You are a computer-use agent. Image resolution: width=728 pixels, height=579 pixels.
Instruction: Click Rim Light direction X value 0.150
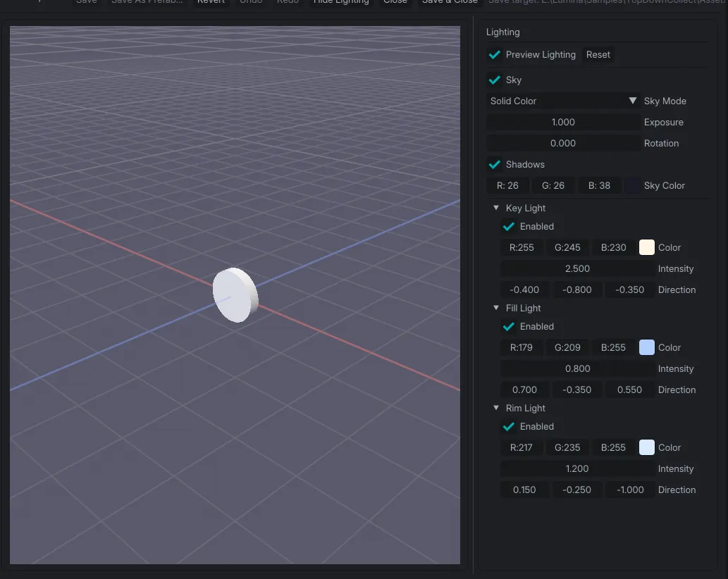tap(524, 490)
